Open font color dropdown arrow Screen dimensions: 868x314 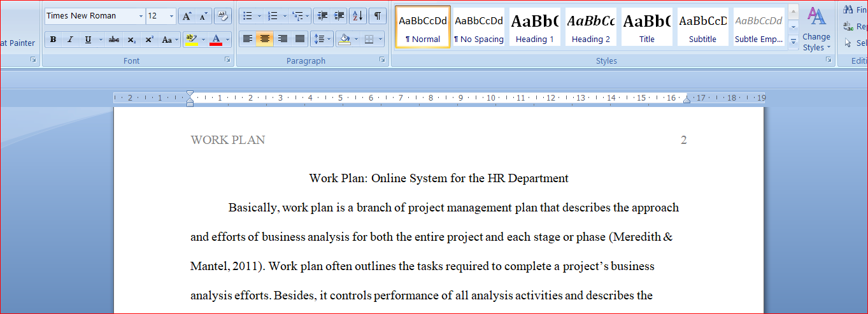[x=228, y=39]
